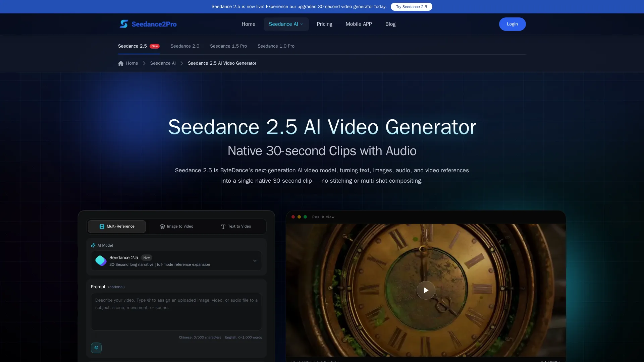Switch to Image to Video tab
This screenshot has width=644, height=362.
point(176,227)
